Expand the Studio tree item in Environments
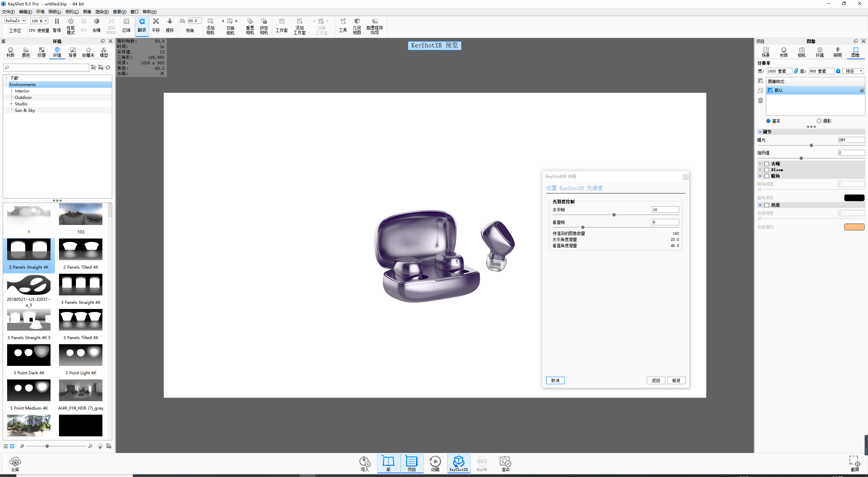This screenshot has height=477, width=868. click(x=11, y=104)
